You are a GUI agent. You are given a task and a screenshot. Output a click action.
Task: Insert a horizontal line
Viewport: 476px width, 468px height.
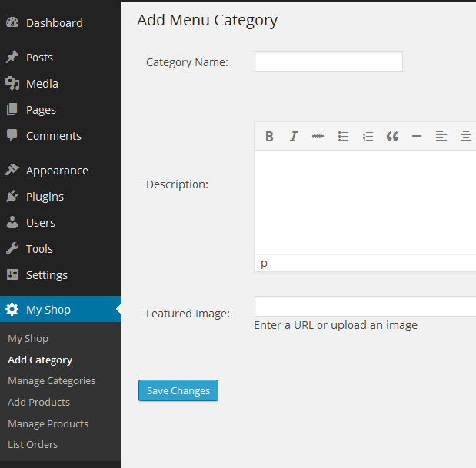(x=417, y=136)
